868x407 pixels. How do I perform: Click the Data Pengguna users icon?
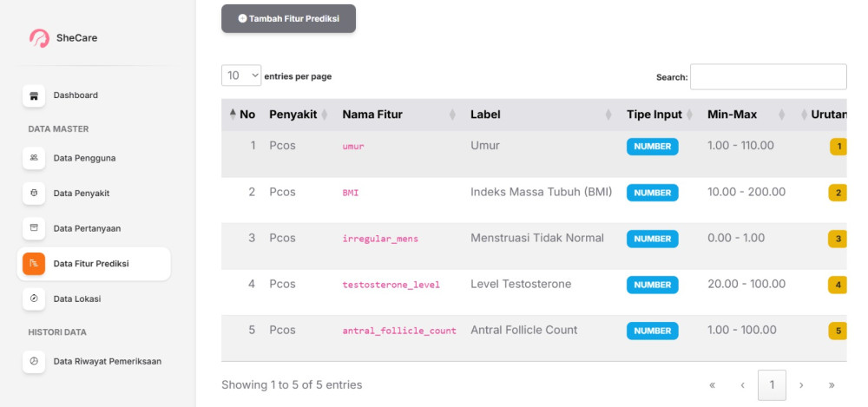[x=34, y=158]
